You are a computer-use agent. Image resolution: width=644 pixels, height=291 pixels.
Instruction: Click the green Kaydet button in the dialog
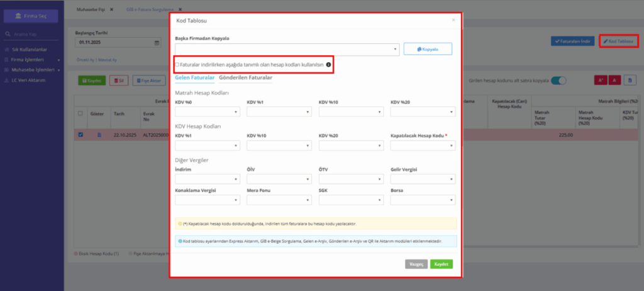441,264
